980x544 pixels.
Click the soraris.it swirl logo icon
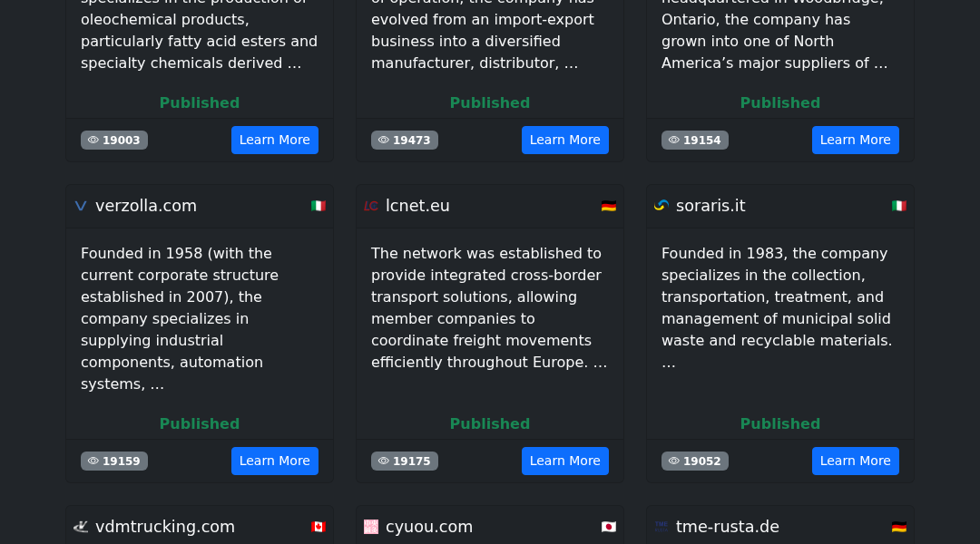(x=661, y=206)
